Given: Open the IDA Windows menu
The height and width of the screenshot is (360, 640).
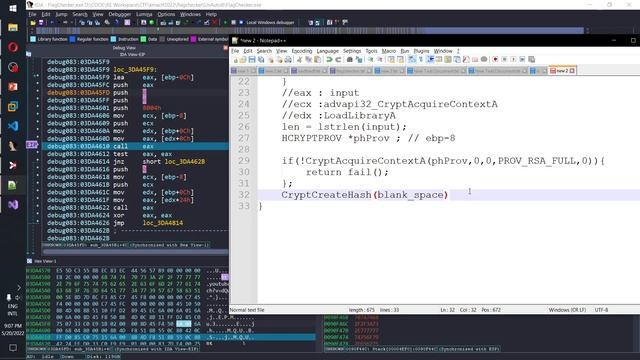Looking at the screenshot, I should point(190,14).
